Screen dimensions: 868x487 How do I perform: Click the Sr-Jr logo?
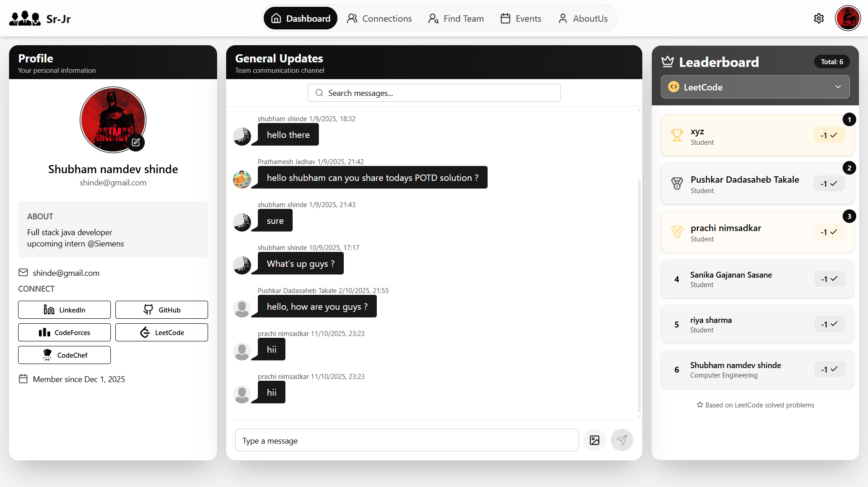[x=40, y=19]
